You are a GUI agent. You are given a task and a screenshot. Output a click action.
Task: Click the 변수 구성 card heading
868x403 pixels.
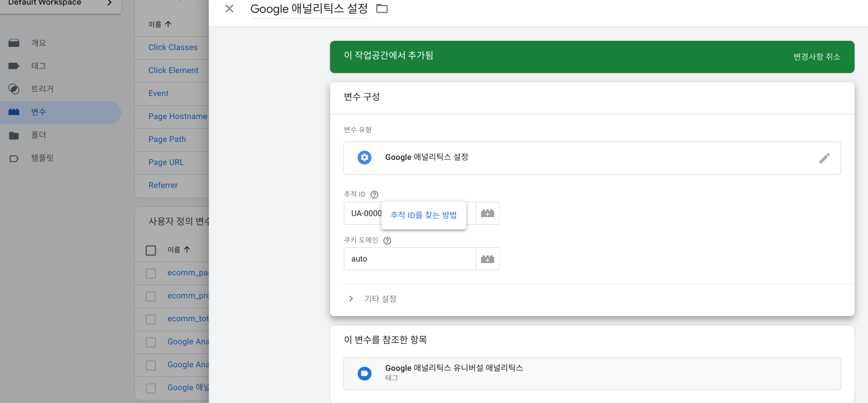tap(362, 97)
